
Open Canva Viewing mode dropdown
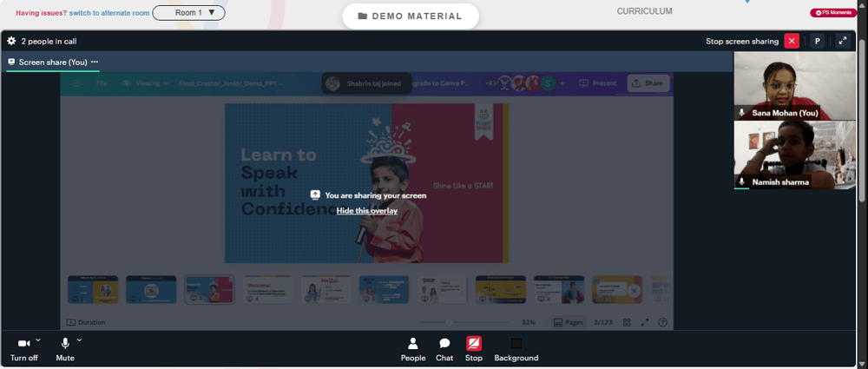[x=146, y=83]
